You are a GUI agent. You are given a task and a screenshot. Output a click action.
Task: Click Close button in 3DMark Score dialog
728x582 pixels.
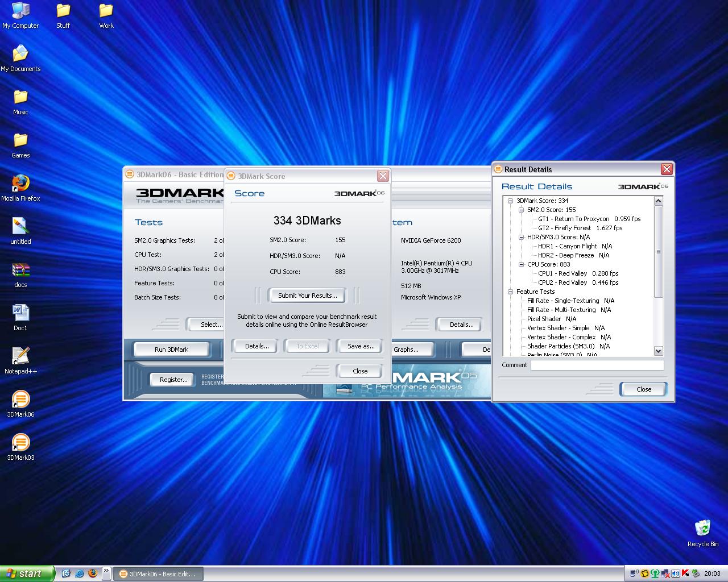click(360, 371)
